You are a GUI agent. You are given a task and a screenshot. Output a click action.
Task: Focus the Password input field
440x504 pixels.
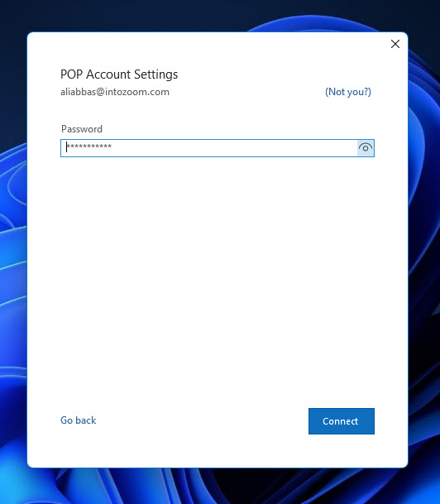point(209,148)
